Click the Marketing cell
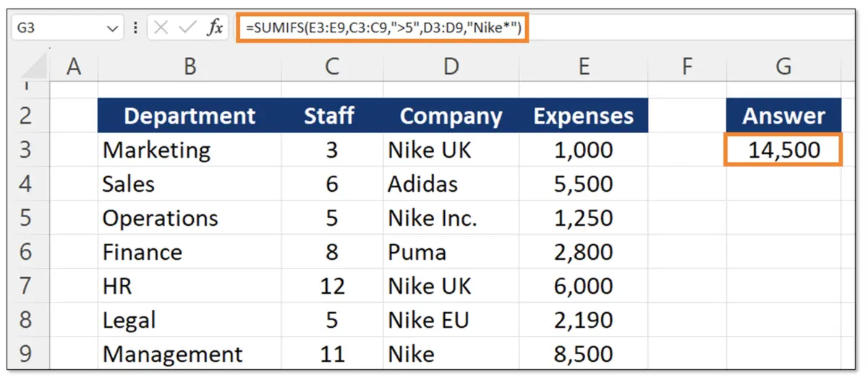The height and width of the screenshot is (380, 868). click(190, 150)
